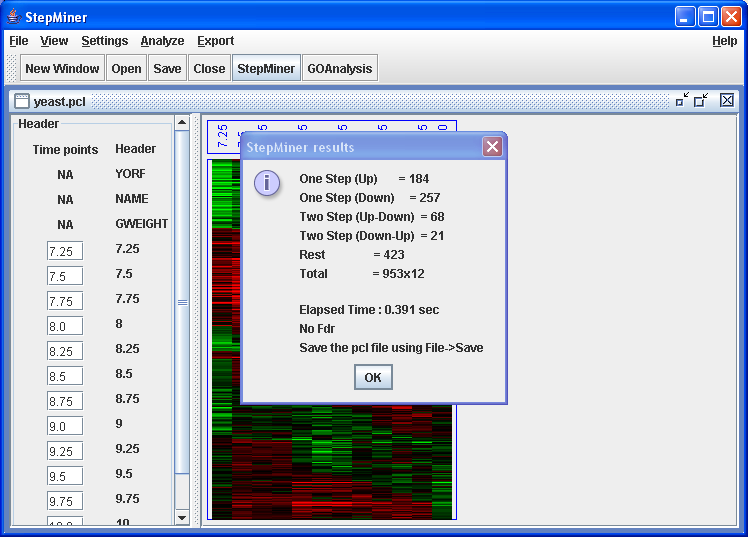Click the Close toolbar button
Image resolution: width=748 pixels, height=537 pixels.
[x=209, y=69]
